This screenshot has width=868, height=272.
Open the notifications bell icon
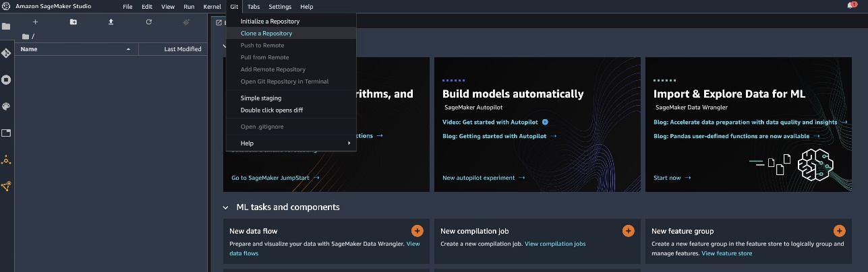[x=851, y=6]
